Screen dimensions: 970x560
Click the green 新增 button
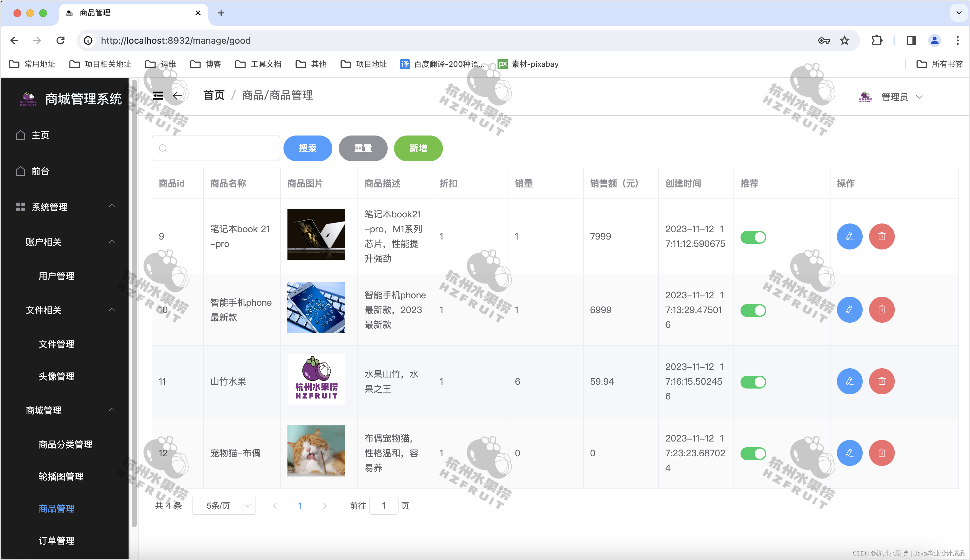[418, 148]
